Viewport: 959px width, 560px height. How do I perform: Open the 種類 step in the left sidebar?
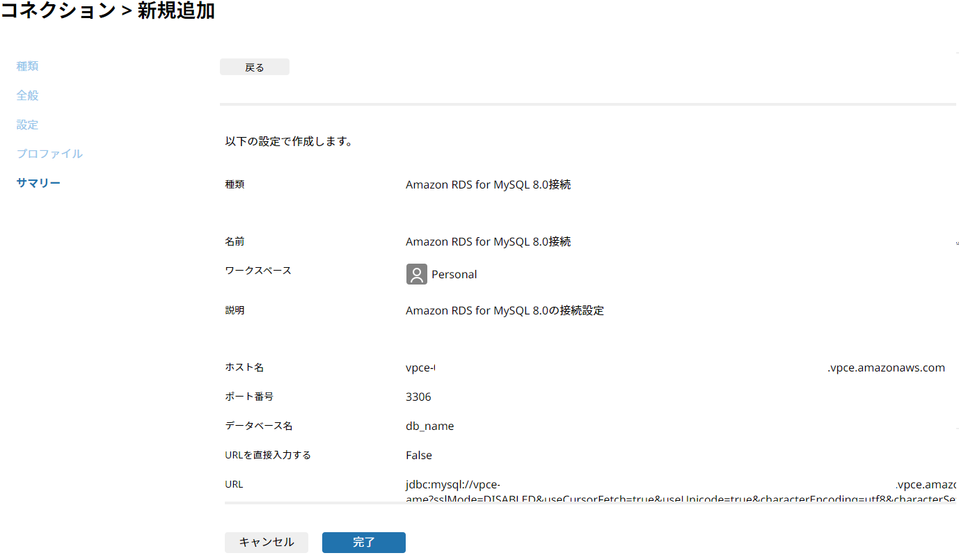click(x=28, y=66)
